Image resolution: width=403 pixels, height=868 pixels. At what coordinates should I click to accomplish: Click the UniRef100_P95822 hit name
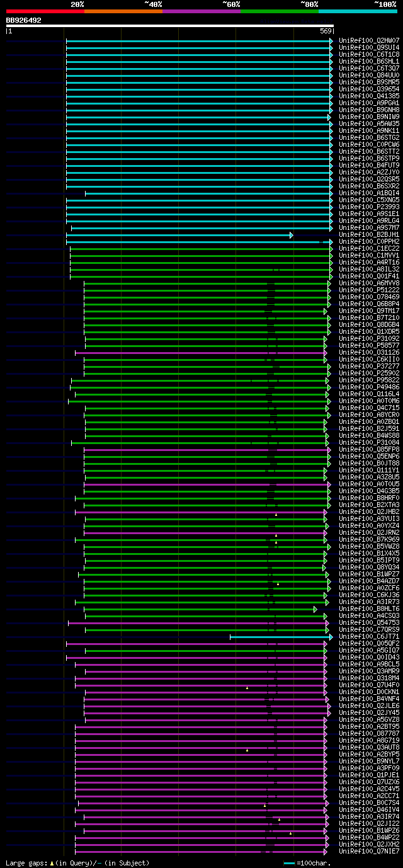(x=369, y=380)
